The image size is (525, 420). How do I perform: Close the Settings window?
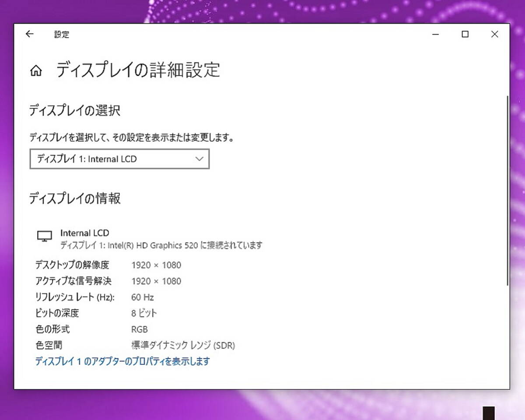495,34
